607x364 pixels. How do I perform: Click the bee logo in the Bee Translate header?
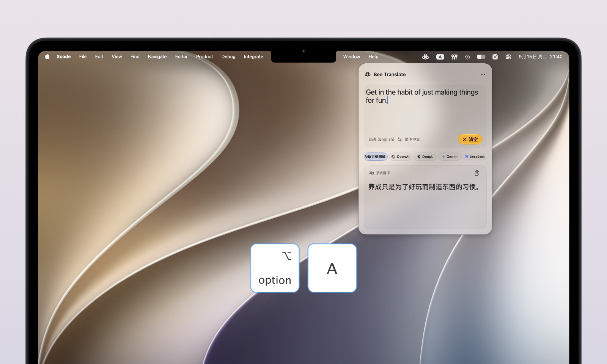point(368,74)
